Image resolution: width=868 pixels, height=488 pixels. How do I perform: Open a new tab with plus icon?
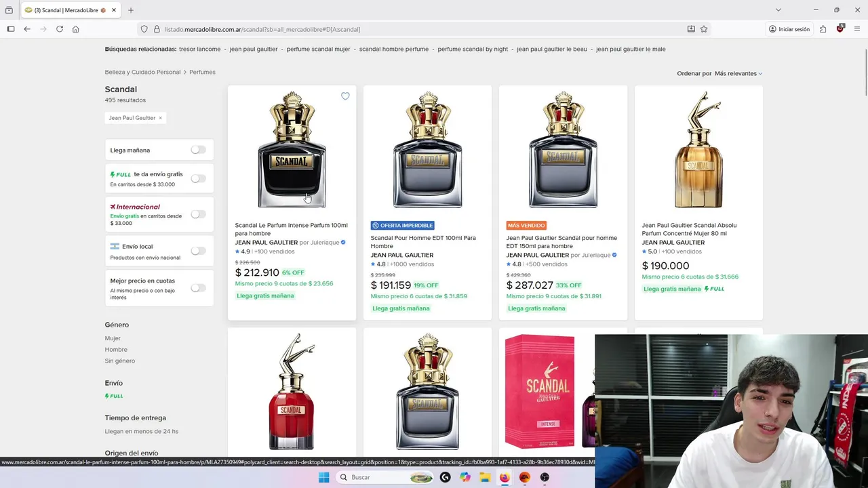(131, 10)
